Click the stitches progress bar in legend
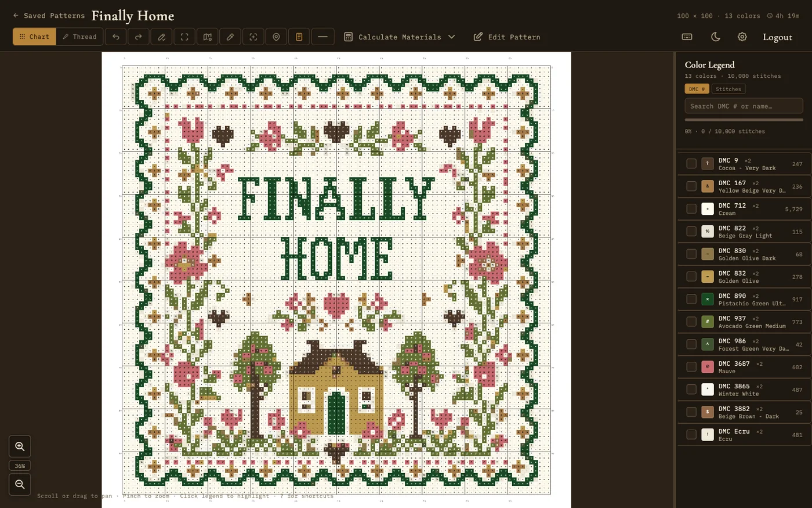The image size is (812, 508). pyautogui.click(x=744, y=120)
